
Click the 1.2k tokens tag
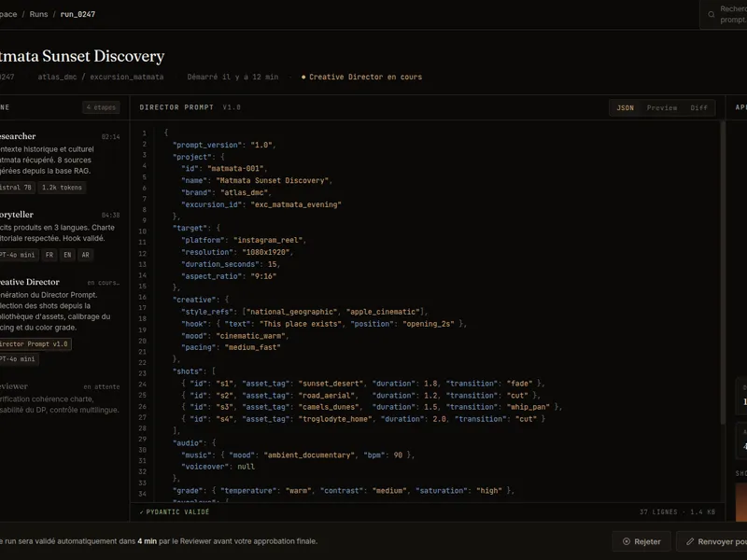coord(62,188)
